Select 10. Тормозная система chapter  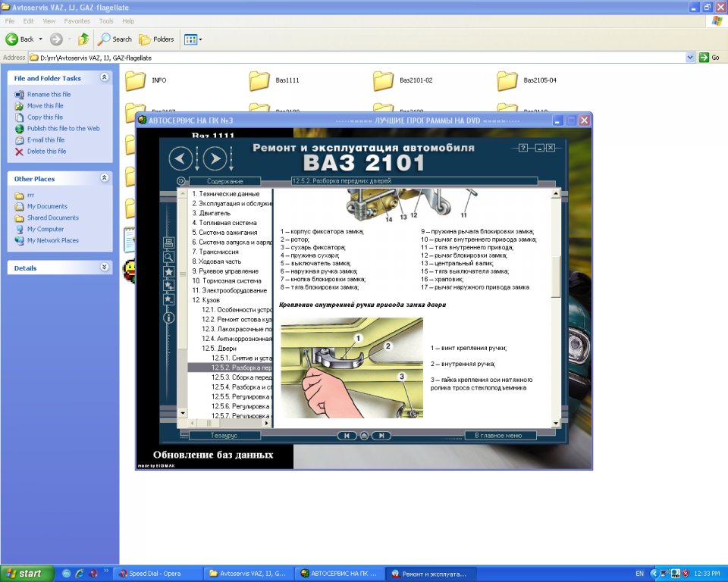pos(227,281)
